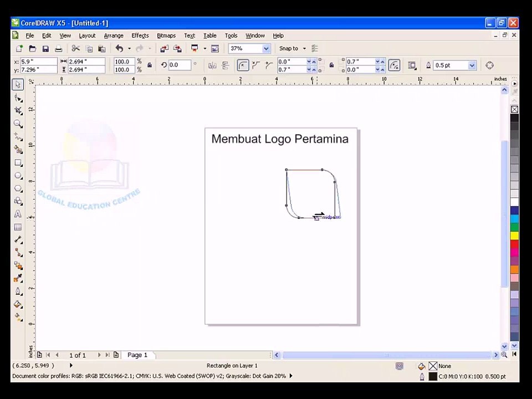Click the Undo arrow
The image size is (532, 399).
[119, 49]
